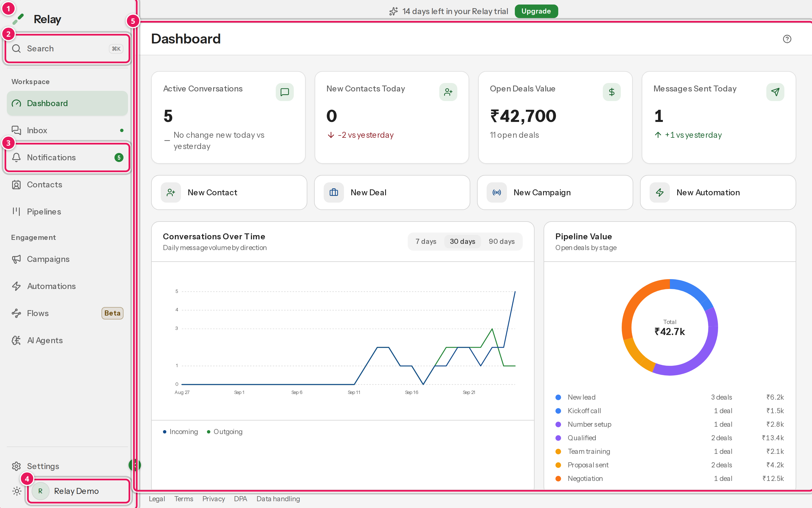
Task: Click the Campaigns megaphone icon
Action: coord(16,259)
